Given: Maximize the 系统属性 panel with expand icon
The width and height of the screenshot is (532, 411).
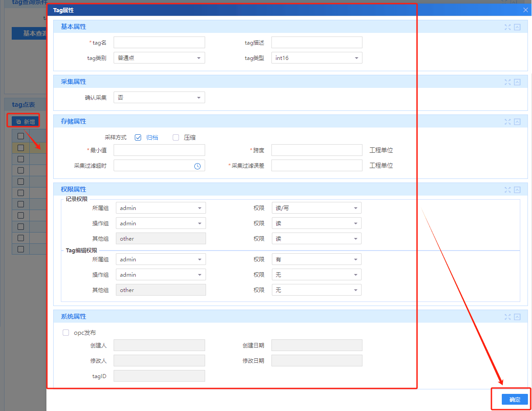Looking at the screenshot, I should [x=507, y=317].
